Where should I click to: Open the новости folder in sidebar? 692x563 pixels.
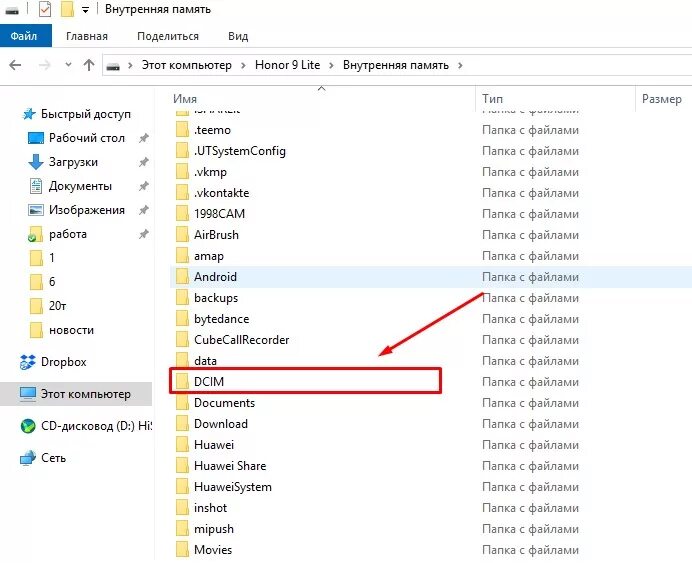point(62,330)
